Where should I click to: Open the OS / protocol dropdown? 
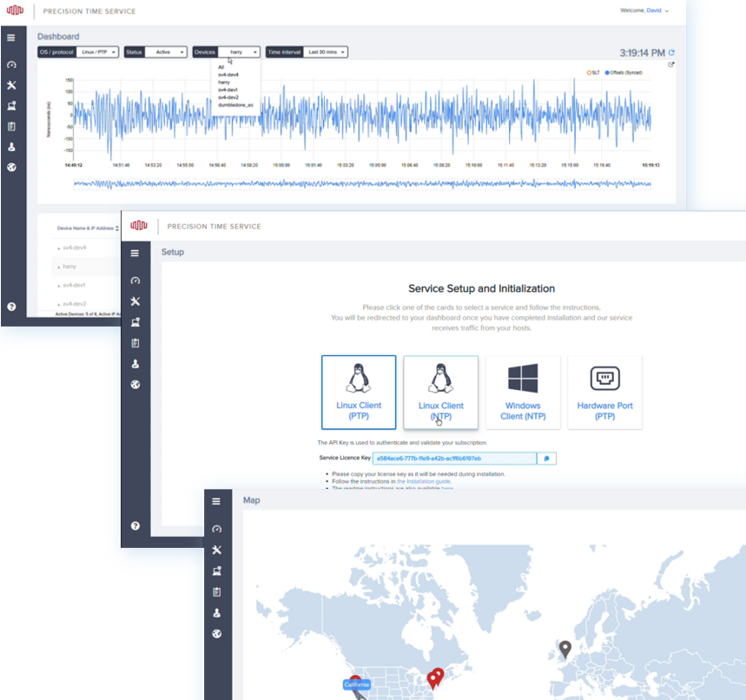coord(98,52)
